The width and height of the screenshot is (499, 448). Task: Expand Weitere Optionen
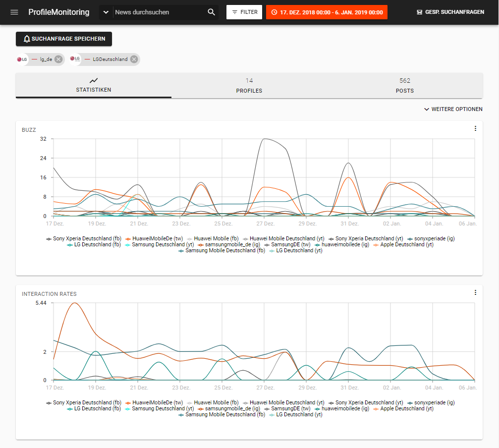tap(453, 109)
